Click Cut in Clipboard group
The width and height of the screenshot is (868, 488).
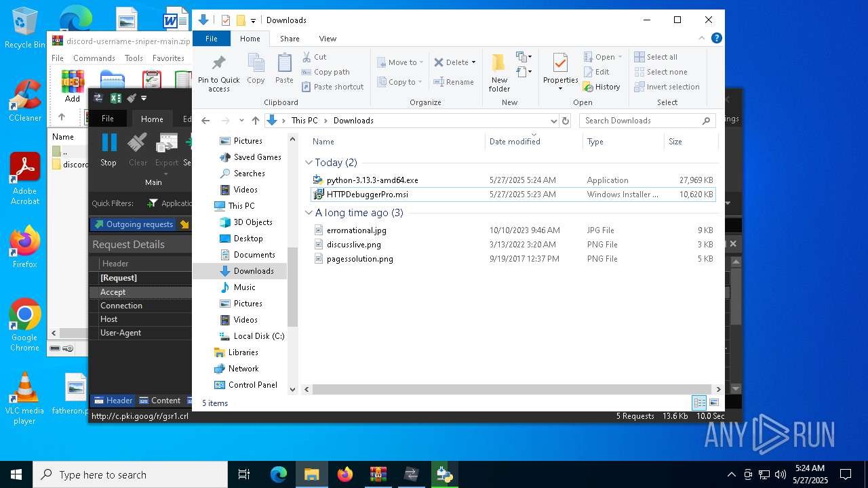(x=315, y=57)
